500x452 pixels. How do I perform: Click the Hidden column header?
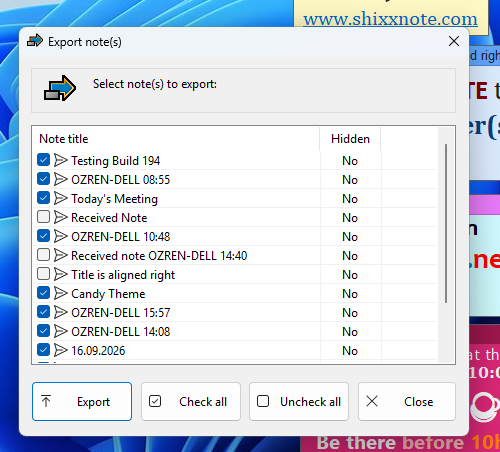[350, 139]
